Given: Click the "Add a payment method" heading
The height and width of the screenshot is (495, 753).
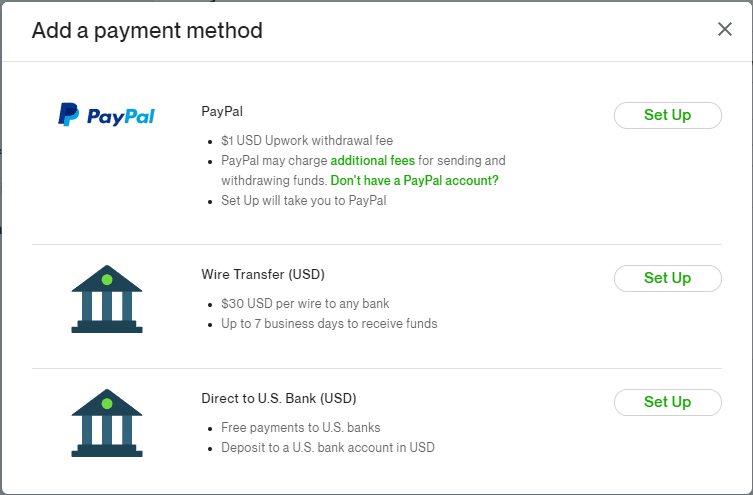Looking at the screenshot, I should (147, 31).
